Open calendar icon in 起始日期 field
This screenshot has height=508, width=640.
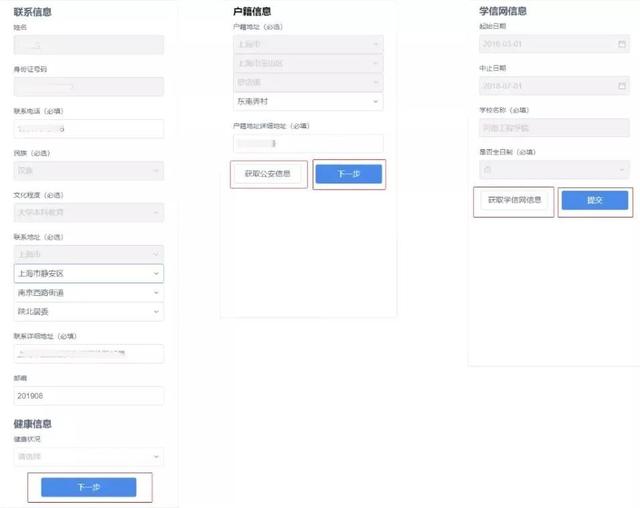[622, 44]
